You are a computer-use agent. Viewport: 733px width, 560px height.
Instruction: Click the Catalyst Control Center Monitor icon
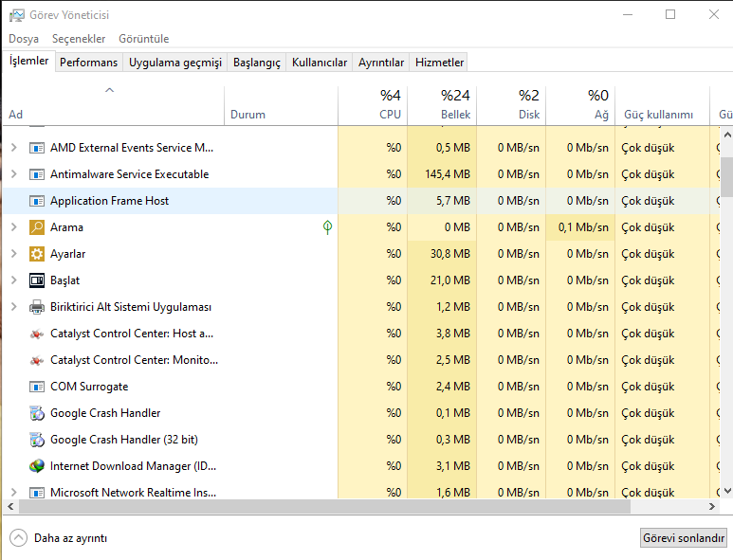[36, 361]
